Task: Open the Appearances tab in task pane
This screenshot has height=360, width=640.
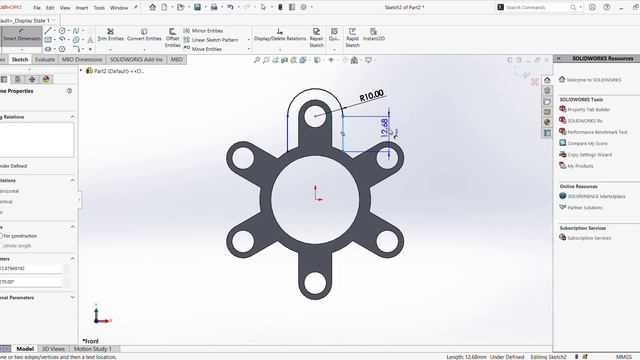Action: 547,122
